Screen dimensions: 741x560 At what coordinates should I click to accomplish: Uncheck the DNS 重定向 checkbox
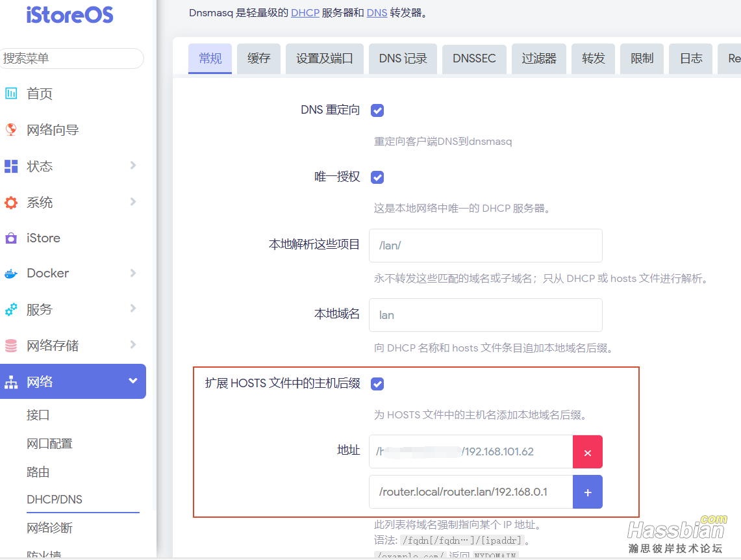[377, 110]
